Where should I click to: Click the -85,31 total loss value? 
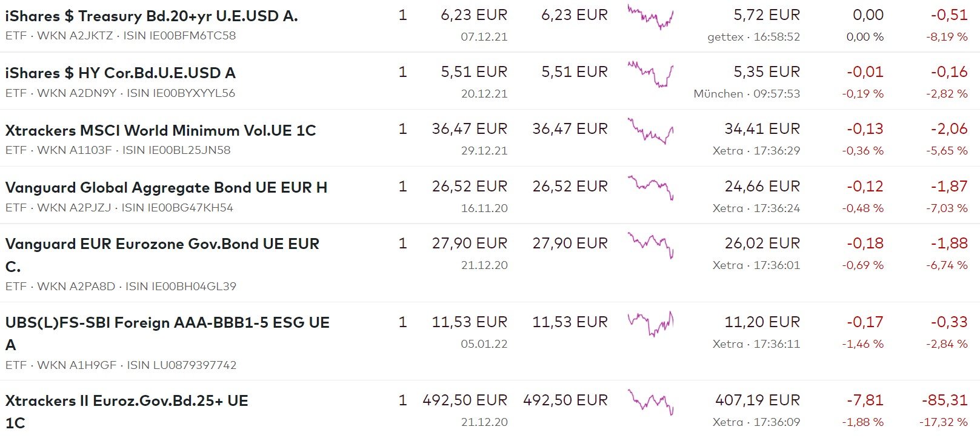click(x=944, y=400)
